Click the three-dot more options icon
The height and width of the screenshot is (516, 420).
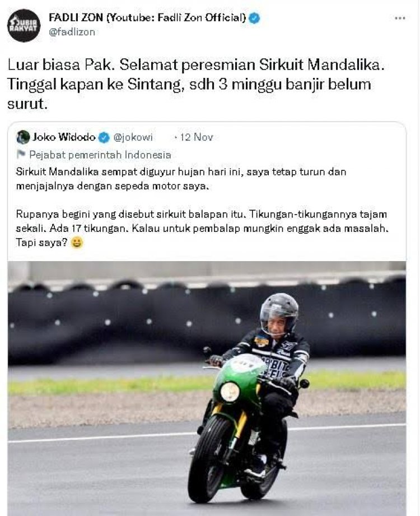click(400, 18)
